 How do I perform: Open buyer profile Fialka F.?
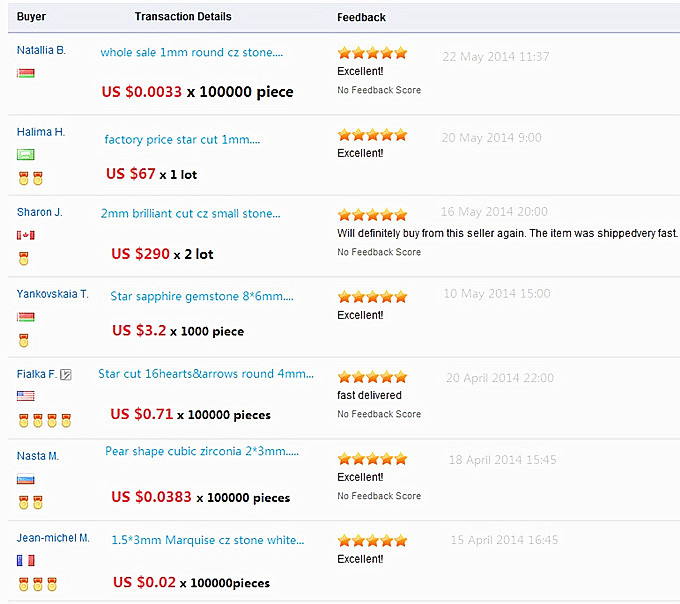(x=36, y=374)
